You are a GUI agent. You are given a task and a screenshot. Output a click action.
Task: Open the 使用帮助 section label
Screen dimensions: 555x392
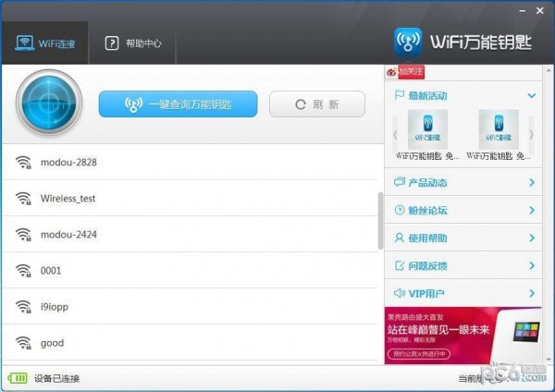427,238
